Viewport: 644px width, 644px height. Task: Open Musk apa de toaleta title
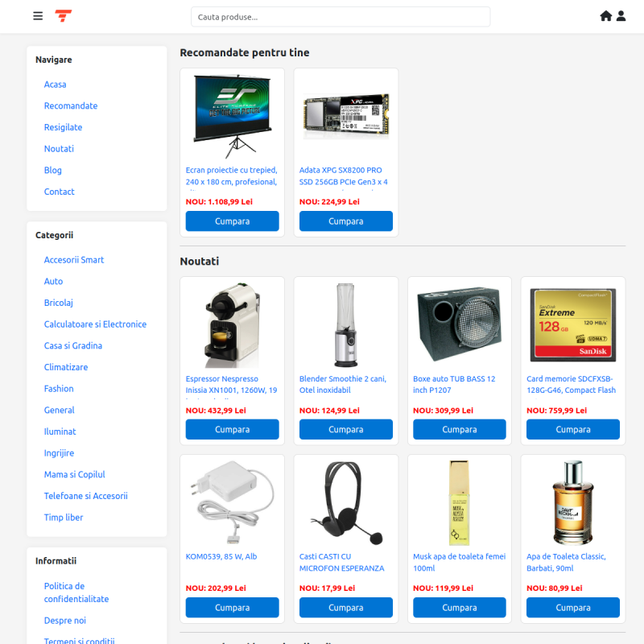coord(459,562)
